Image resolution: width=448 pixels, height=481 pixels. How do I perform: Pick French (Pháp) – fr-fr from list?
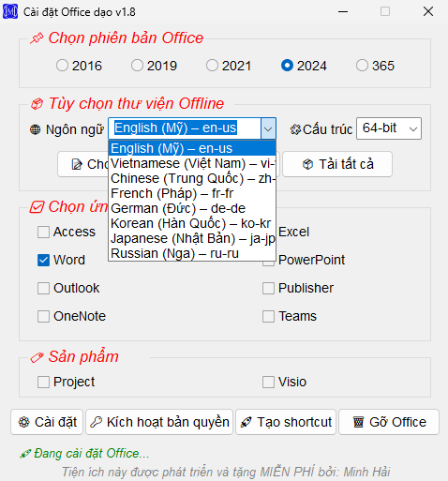tap(192, 193)
